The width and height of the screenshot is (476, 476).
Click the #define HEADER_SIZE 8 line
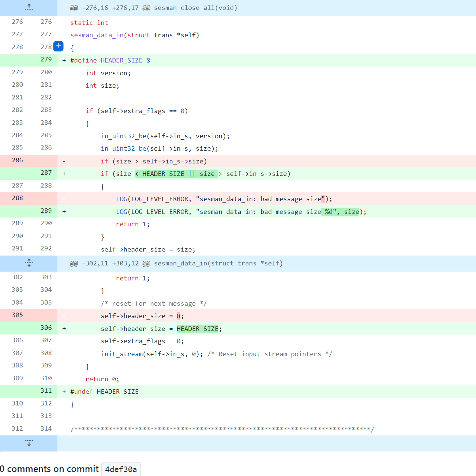pyautogui.click(x=110, y=60)
